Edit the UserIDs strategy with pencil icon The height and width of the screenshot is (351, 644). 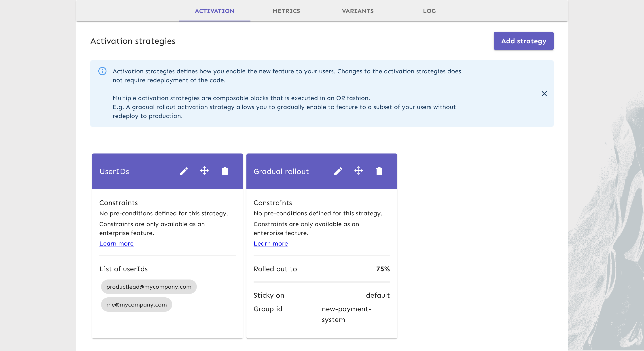pos(184,171)
